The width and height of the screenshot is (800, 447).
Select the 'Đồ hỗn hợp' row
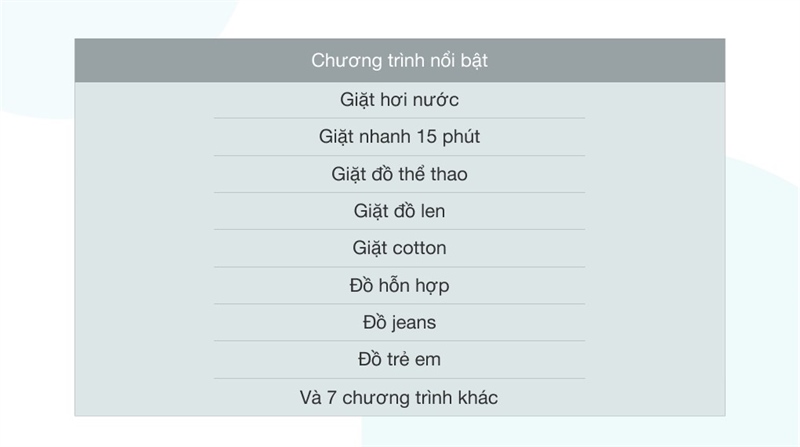tap(399, 286)
